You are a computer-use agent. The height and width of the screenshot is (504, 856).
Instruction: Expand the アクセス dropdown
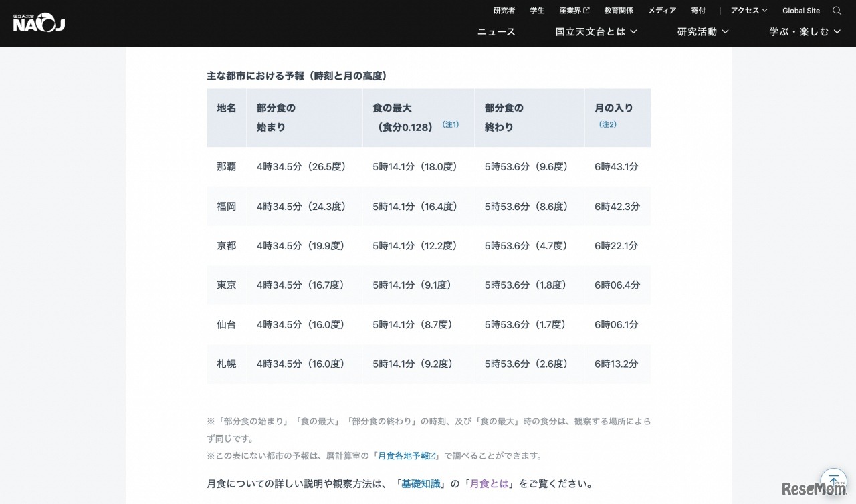748,11
